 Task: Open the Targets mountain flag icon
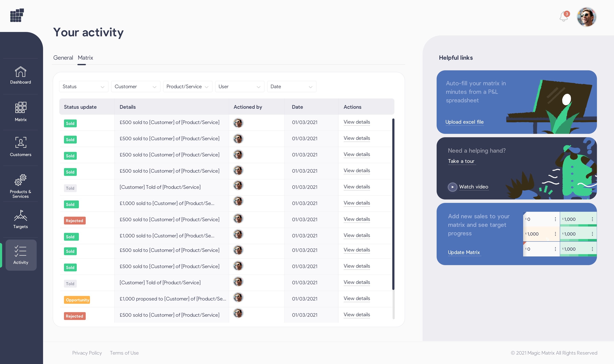click(21, 215)
